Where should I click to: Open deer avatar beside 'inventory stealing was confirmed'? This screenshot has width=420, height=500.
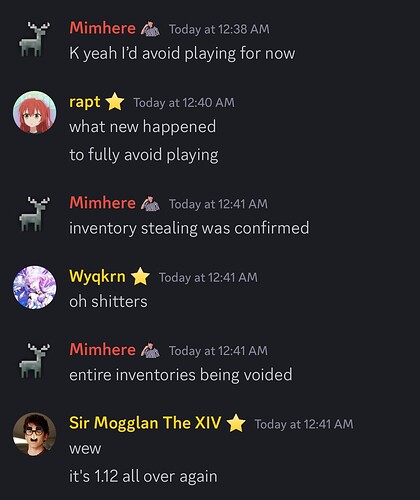tap(34, 214)
